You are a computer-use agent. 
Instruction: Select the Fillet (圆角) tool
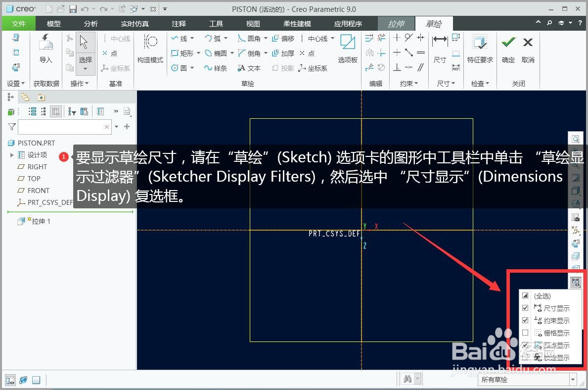(249, 38)
